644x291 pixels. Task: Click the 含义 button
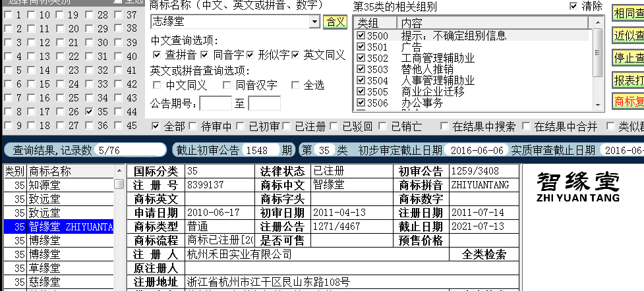(x=335, y=22)
